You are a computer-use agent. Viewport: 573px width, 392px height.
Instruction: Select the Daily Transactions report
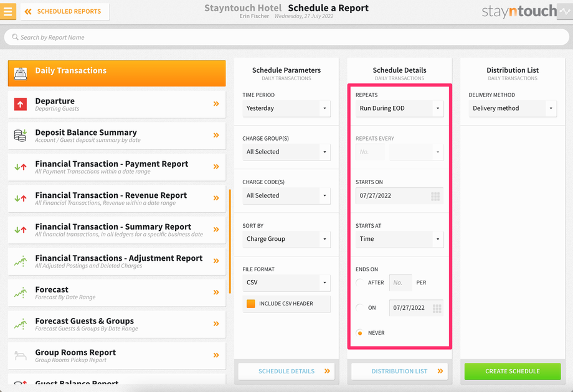[x=117, y=73]
